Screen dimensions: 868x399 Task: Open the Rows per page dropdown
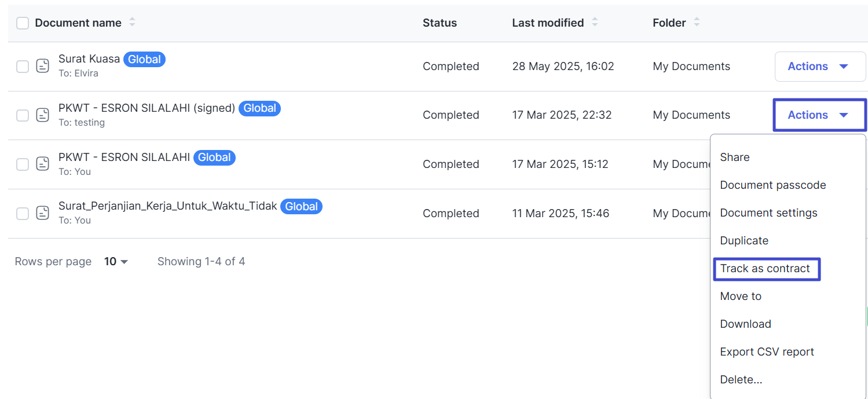116,262
